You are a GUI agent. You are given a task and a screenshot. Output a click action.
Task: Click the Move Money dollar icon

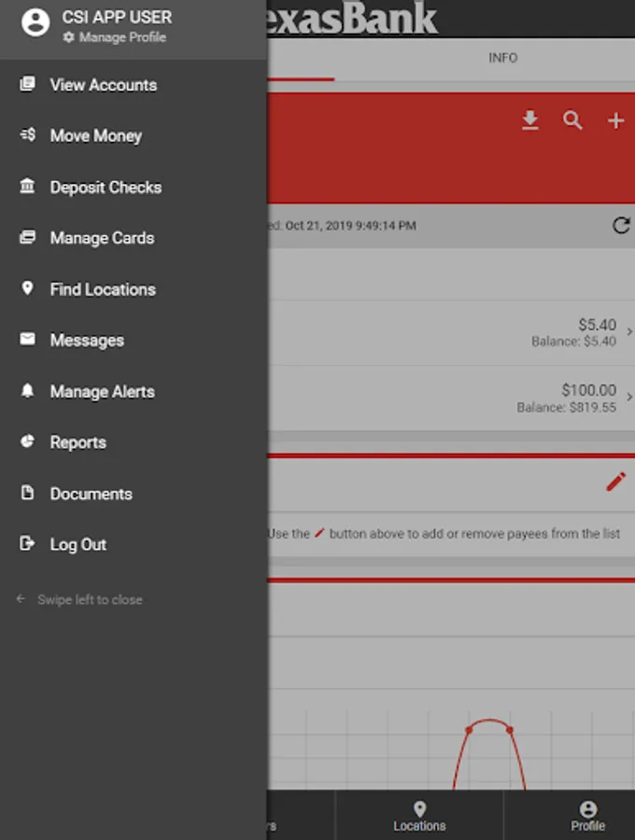[27, 134]
